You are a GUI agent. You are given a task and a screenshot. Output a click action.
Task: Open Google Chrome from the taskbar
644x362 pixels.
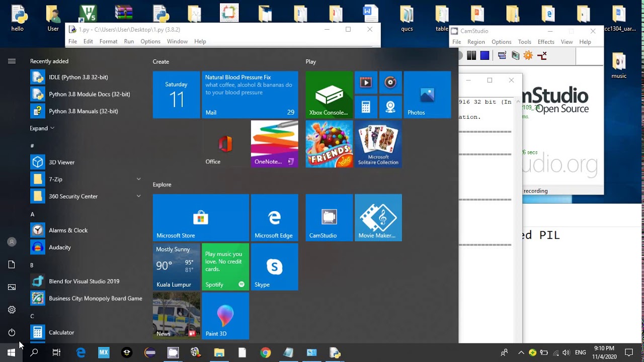tap(265, 352)
